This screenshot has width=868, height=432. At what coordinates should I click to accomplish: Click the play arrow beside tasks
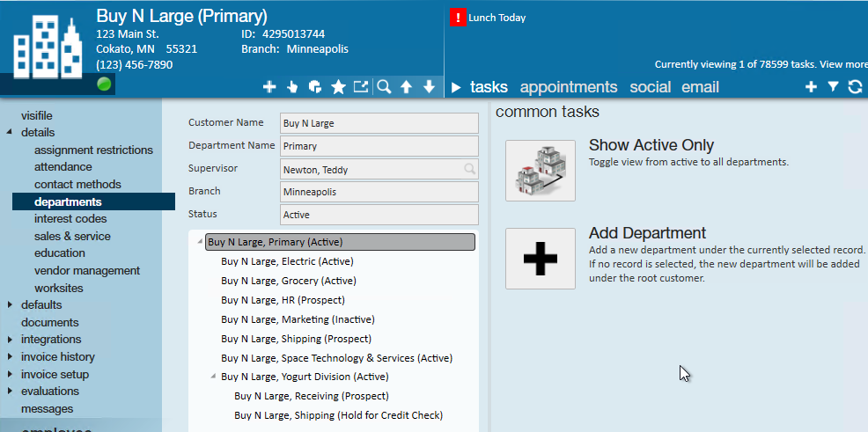(x=456, y=87)
